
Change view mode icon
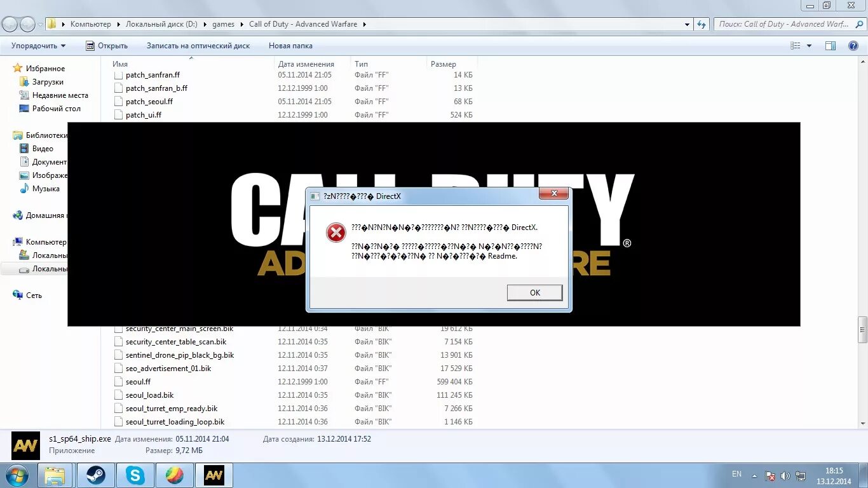[796, 46]
